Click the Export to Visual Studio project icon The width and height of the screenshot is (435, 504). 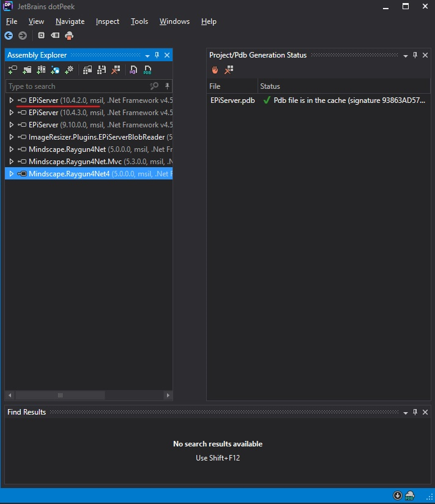(x=133, y=70)
